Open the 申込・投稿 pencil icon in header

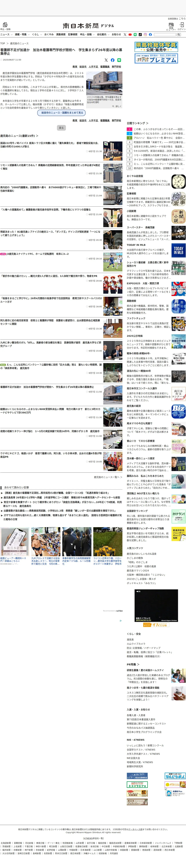pyautogui.click(x=5, y=25)
